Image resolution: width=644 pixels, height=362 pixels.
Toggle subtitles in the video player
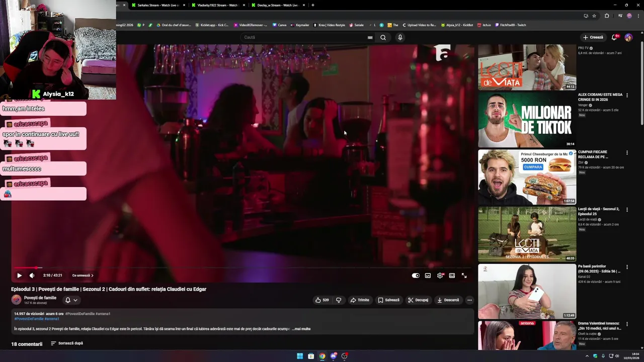(428, 276)
